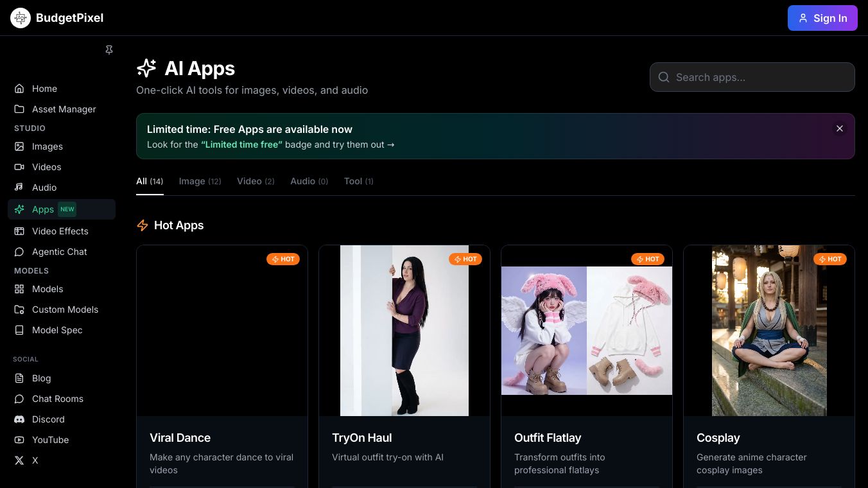Open Asset Manager folder icon

pos(19,109)
